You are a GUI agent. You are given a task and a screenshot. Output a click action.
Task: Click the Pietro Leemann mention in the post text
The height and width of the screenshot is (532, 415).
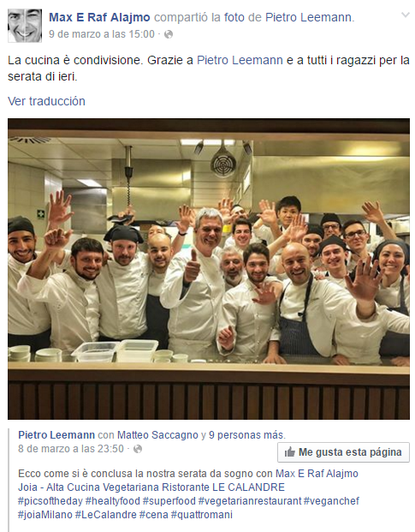tap(240, 60)
